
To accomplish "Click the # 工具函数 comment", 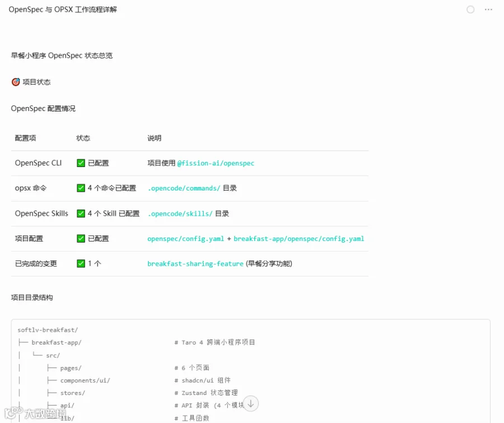I will pos(192,418).
